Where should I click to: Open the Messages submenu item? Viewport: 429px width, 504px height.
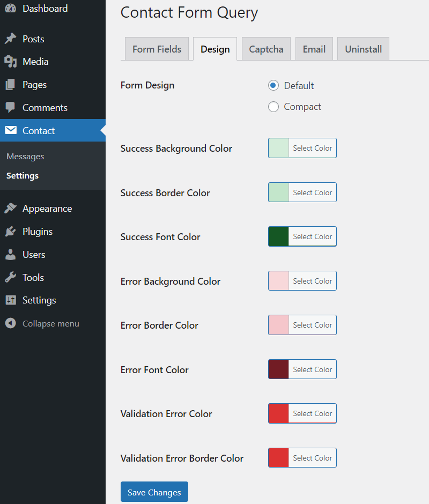pyautogui.click(x=25, y=157)
